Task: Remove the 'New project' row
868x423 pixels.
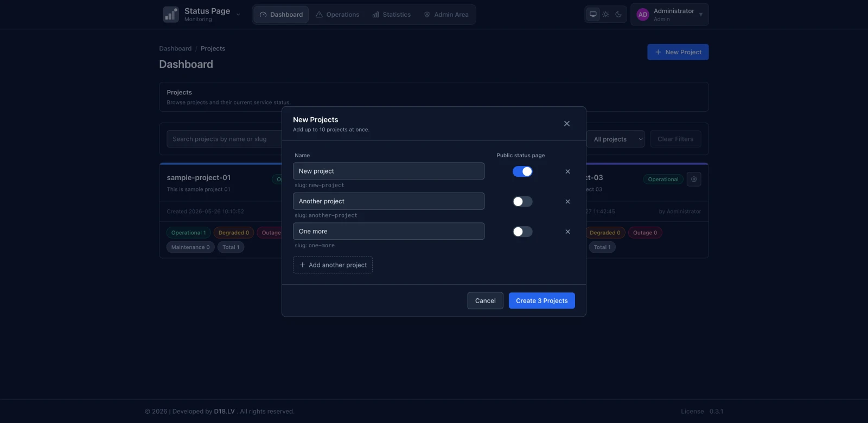Action: pyautogui.click(x=568, y=171)
